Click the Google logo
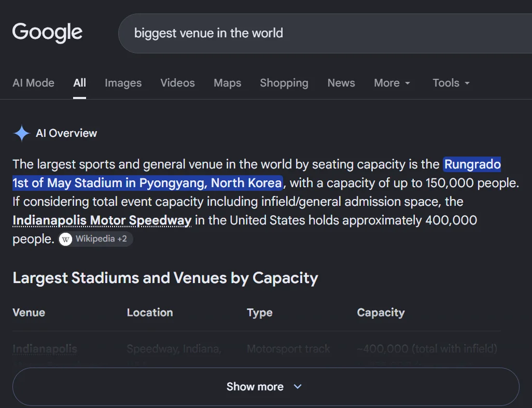Image resolution: width=532 pixels, height=408 pixels. pos(47,33)
